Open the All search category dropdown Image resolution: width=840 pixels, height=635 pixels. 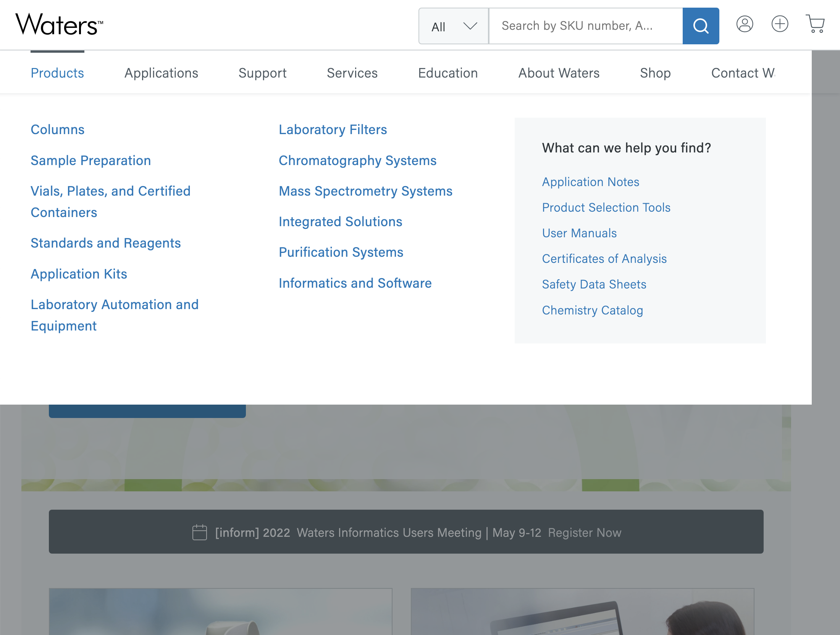[x=453, y=26]
